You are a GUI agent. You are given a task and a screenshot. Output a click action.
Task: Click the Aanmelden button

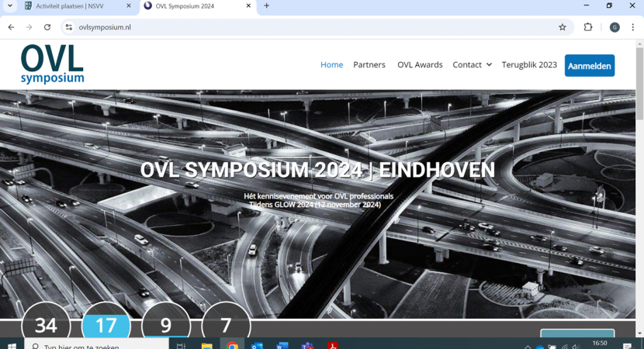(x=590, y=66)
